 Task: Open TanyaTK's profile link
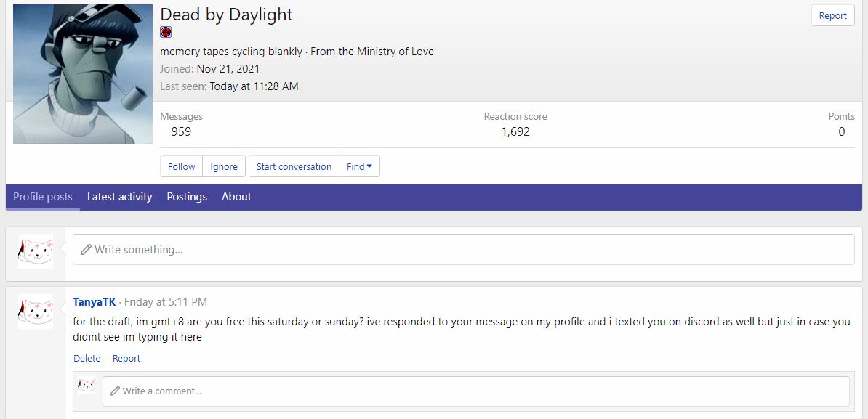coord(94,302)
